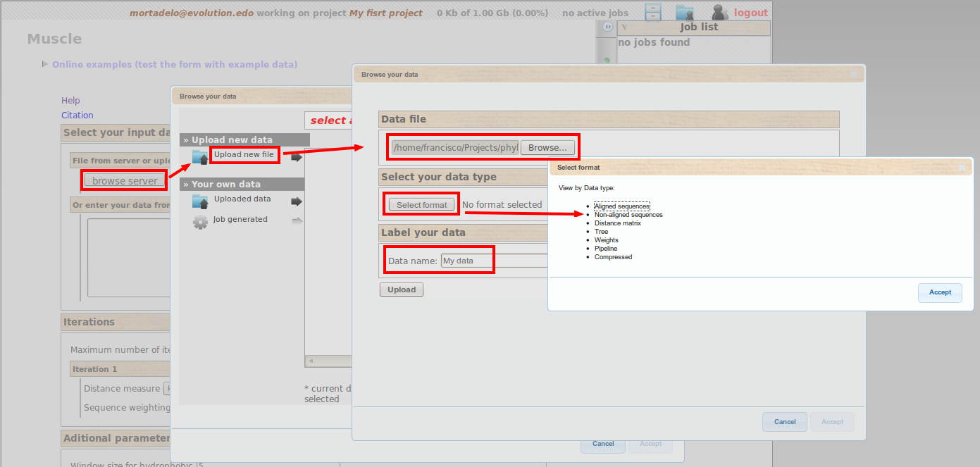Open the user folder icon in header
Viewport: 980px width, 467px height.
[684, 12]
